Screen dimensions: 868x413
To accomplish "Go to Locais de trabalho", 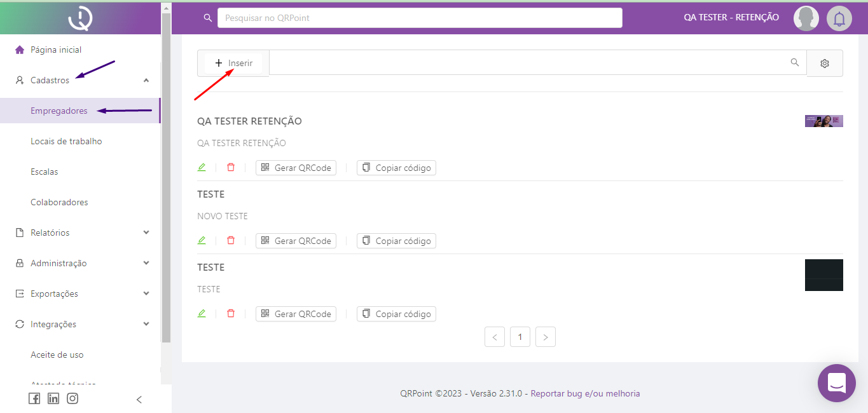I will pyautogui.click(x=66, y=142).
